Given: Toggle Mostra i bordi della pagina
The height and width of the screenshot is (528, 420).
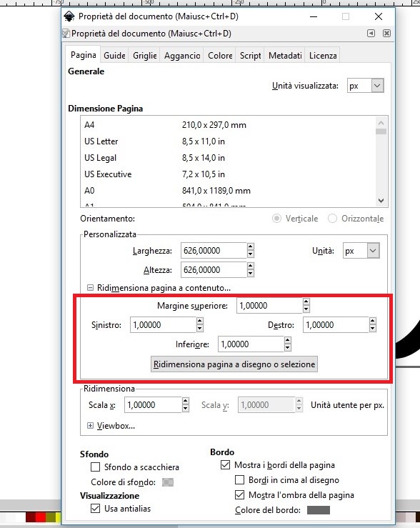Looking at the screenshot, I should pos(225,465).
